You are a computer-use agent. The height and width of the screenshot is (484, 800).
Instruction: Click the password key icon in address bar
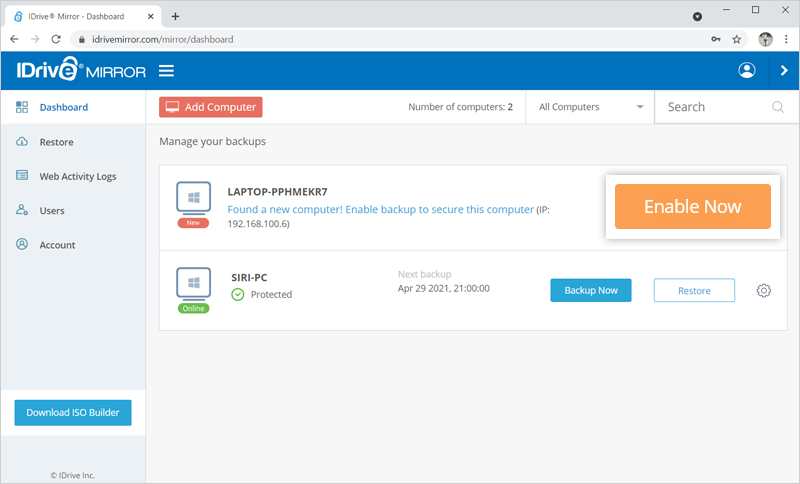[716, 39]
